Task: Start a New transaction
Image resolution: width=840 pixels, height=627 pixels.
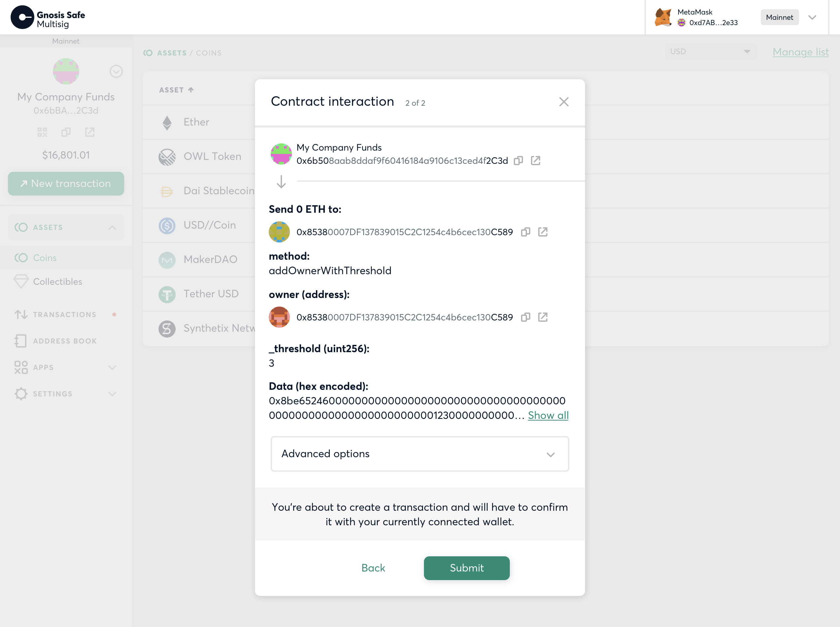Action: [x=66, y=184]
